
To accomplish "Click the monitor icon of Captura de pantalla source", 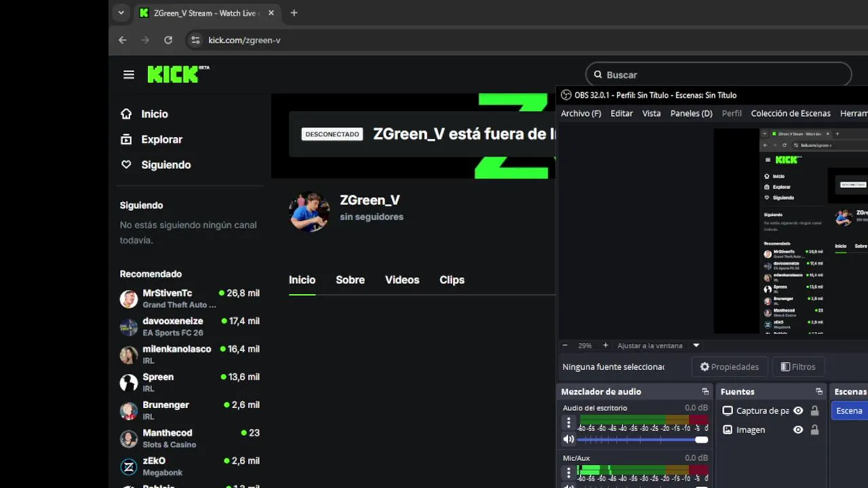I will [728, 411].
